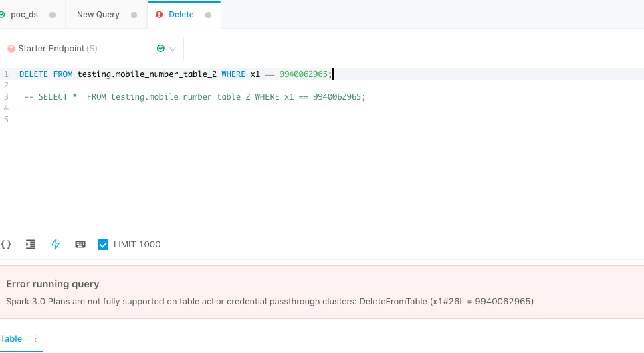Add a new query tab with plus
Image resolution: width=644 pixels, height=353 pixels.
(x=235, y=15)
